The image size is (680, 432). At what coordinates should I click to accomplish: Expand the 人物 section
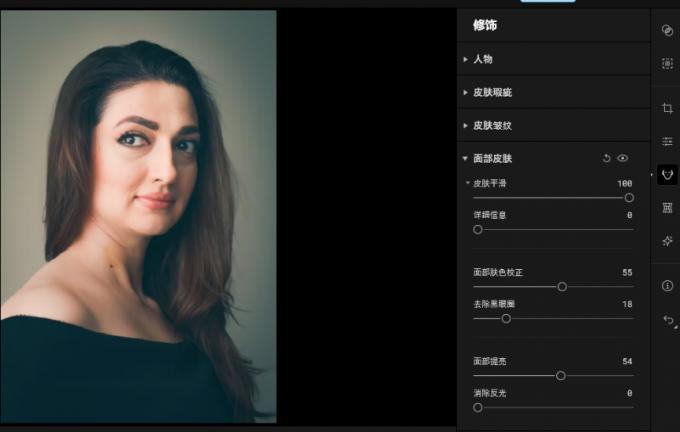(465, 59)
